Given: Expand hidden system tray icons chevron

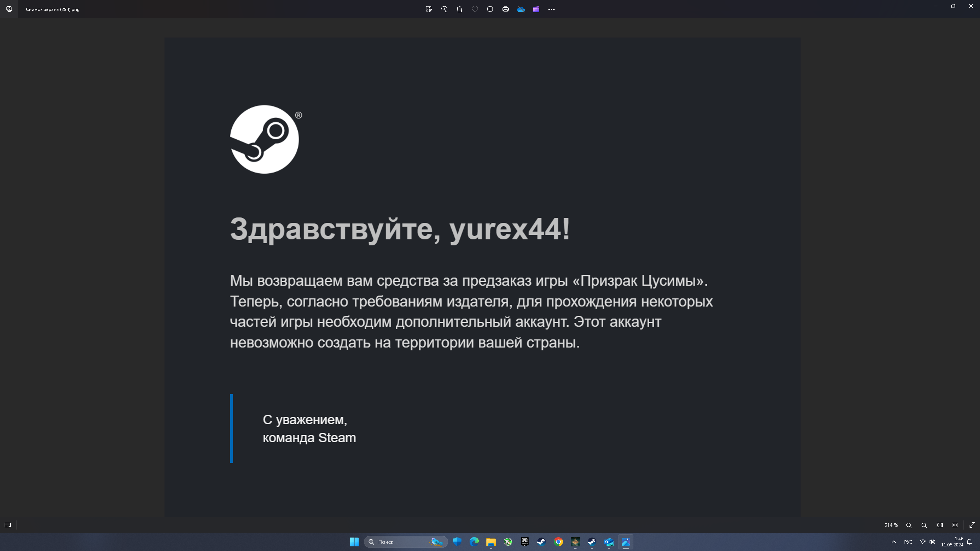Looking at the screenshot, I should 894,542.
